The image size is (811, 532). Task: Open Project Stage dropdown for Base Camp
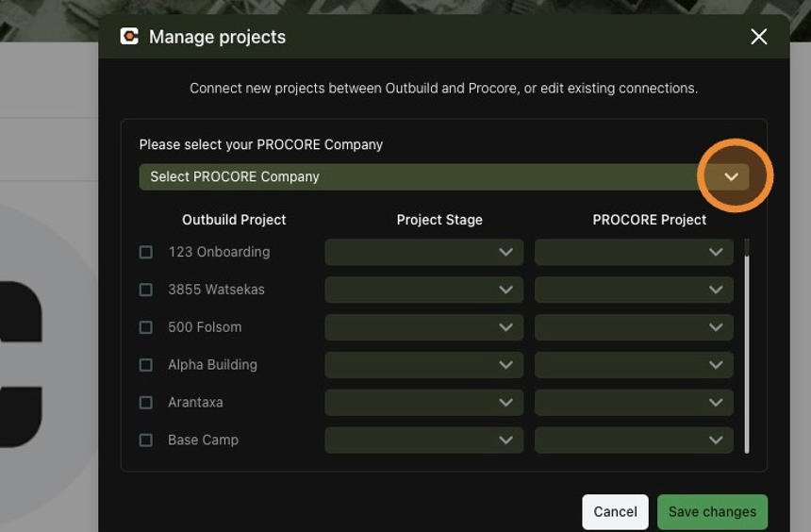pyautogui.click(x=424, y=441)
